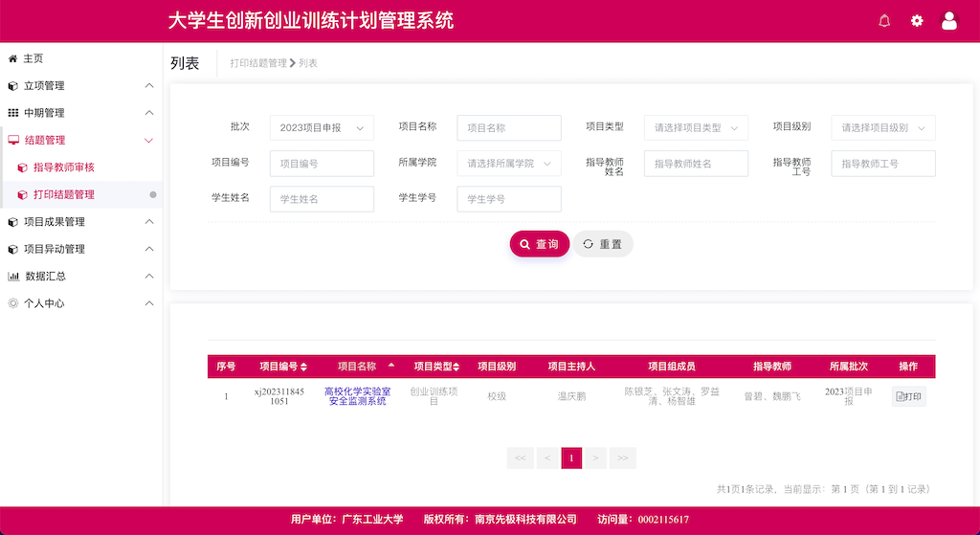980x535 pixels.
Task: Sort by the 项目名称 column arrow
Action: click(390, 366)
